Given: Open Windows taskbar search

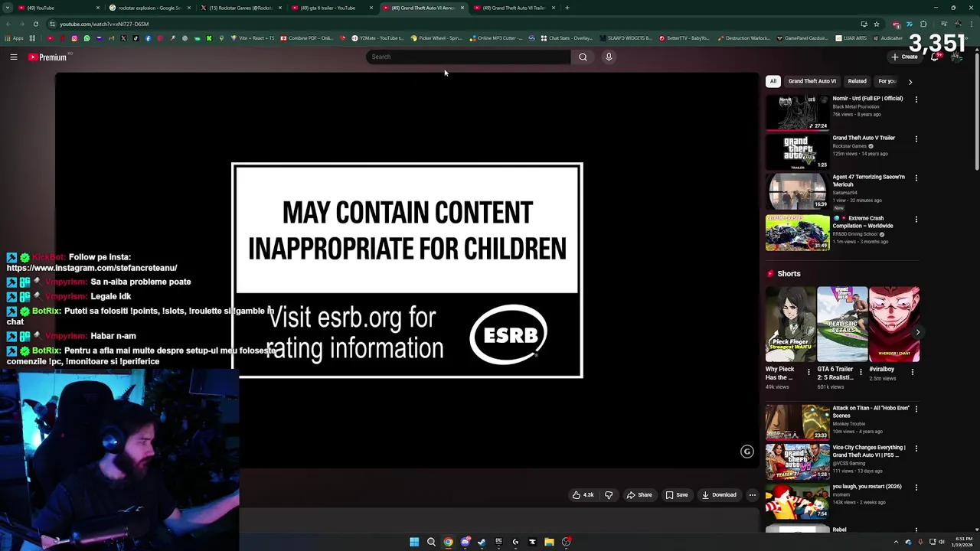Looking at the screenshot, I should [431, 542].
